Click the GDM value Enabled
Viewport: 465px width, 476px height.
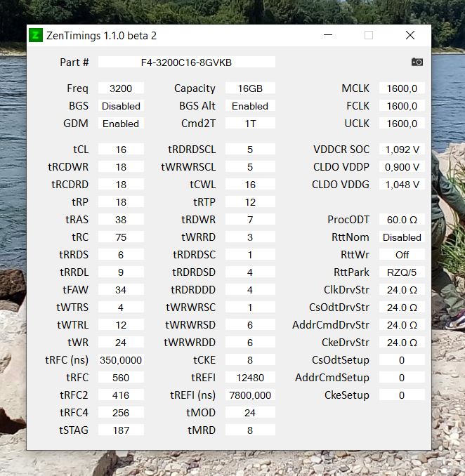click(x=121, y=124)
